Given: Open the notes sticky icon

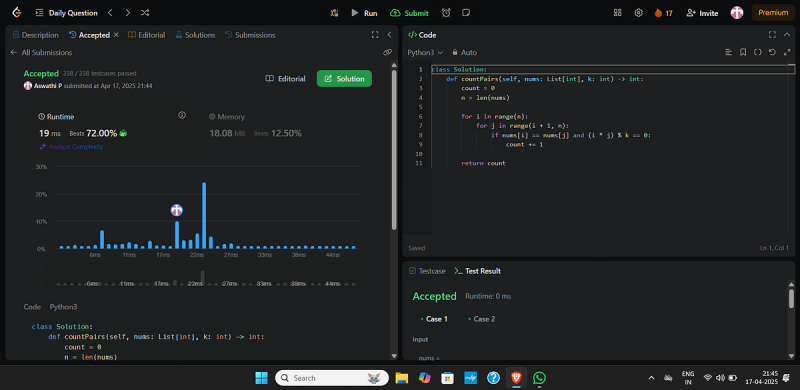Looking at the screenshot, I should [466, 13].
